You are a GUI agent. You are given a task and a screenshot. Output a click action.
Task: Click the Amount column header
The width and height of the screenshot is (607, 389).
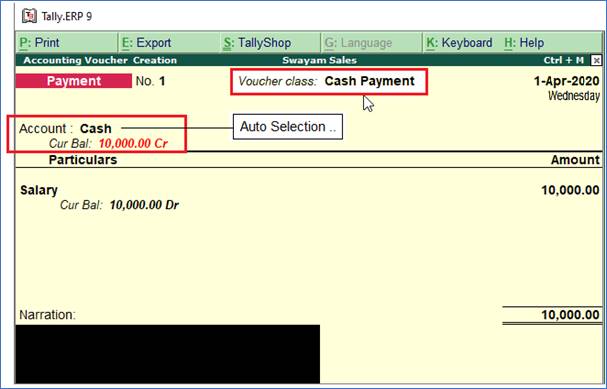pyautogui.click(x=575, y=160)
